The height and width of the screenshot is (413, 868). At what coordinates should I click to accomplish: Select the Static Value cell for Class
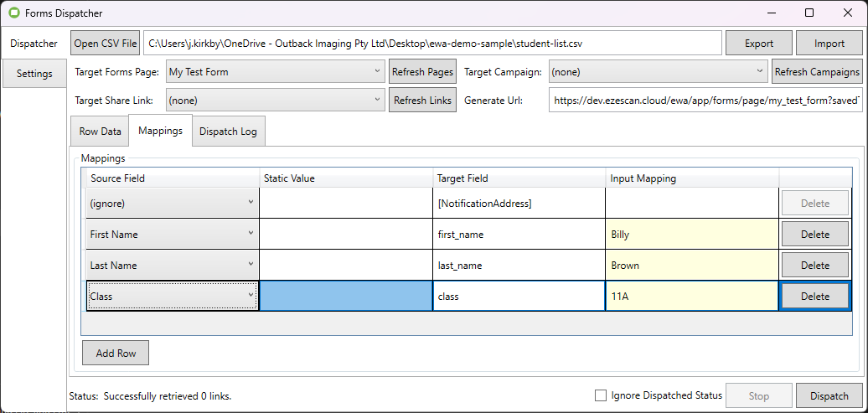(x=346, y=297)
